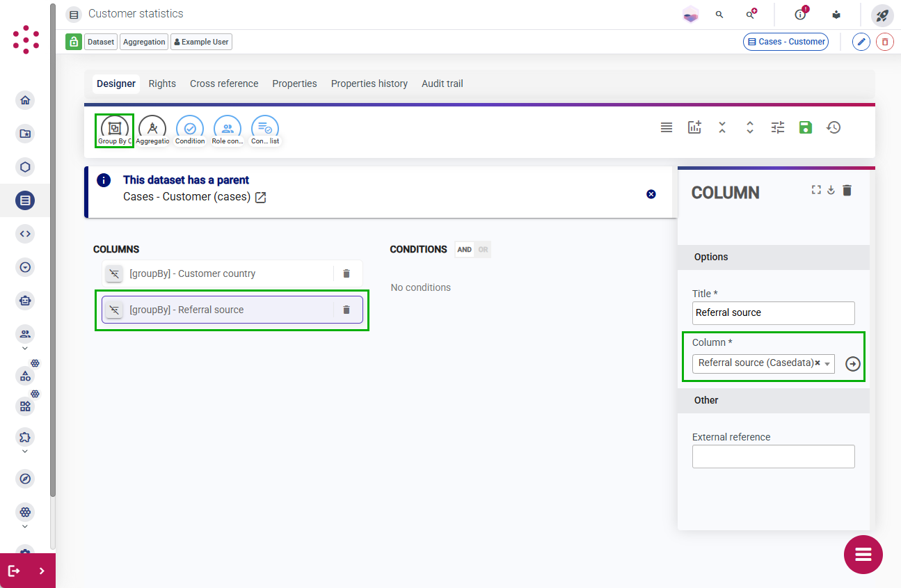
Task: Clear the Referral source (Casedata) selection
Action: 818,363
